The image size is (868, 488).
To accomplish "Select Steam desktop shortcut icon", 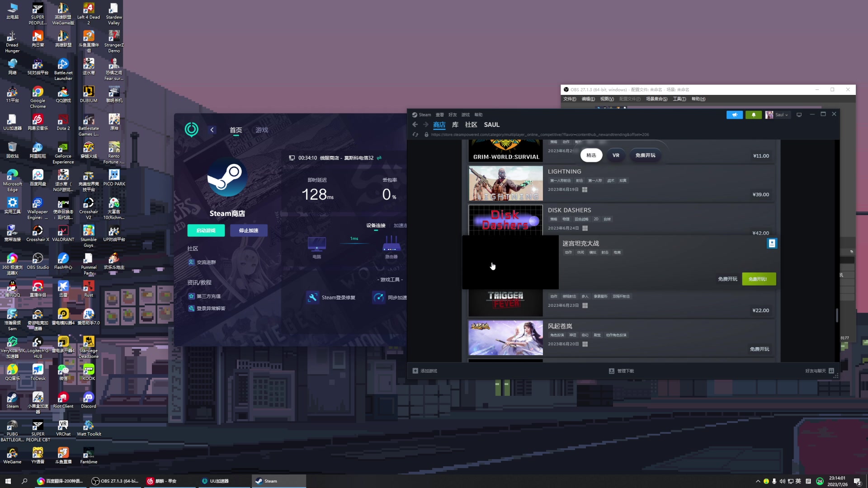I will coord(12,400).
